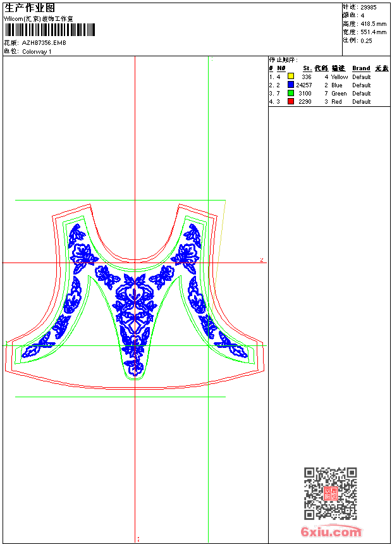Click Default brand in the Blue row
Viewport: 392px width, 544px height.
pyautogui.click(x=362, y=85)
